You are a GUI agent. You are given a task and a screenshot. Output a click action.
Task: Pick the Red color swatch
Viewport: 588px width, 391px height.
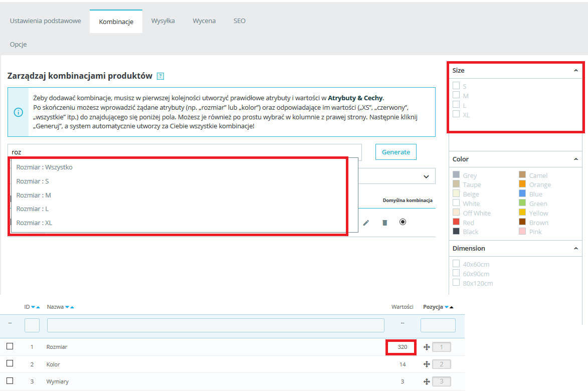coord(456,222)
